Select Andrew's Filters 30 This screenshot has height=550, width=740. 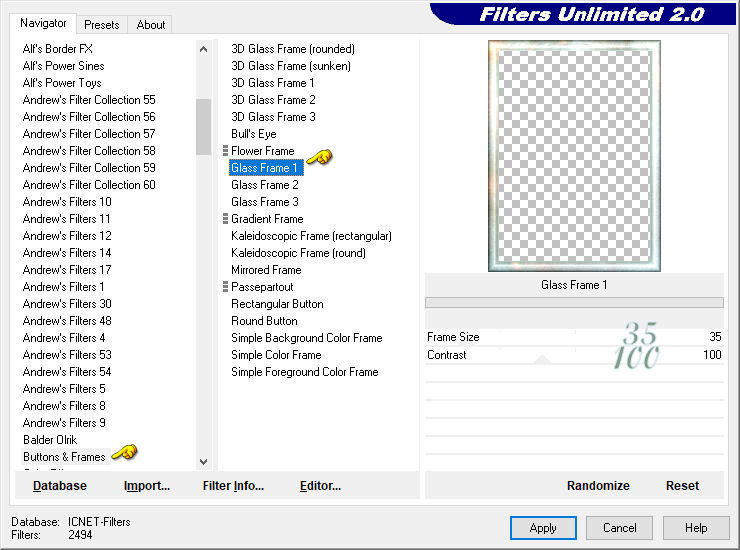[x=67, y=304]
